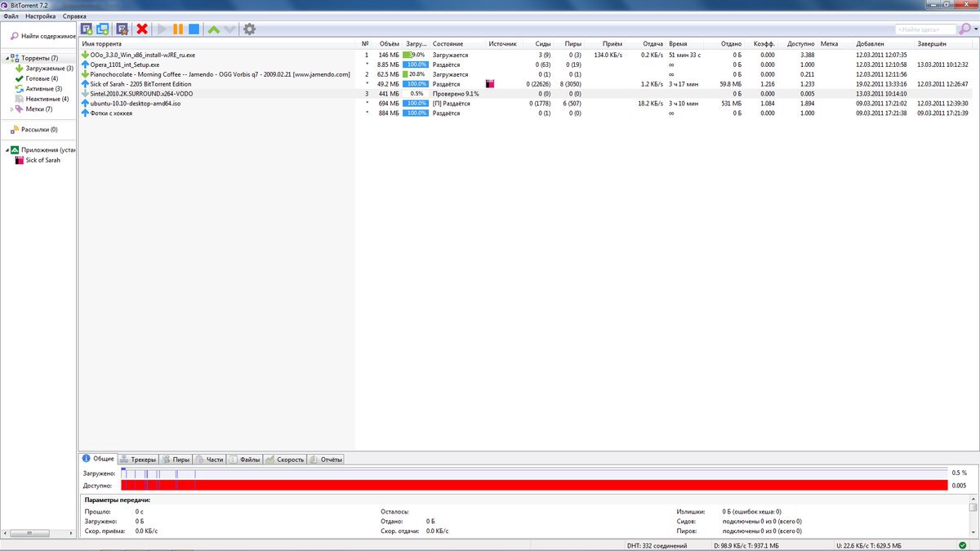
Task: Click the green download arrow icon of OOo_3.3.0 torrent
Action: (x=85, y=55)
